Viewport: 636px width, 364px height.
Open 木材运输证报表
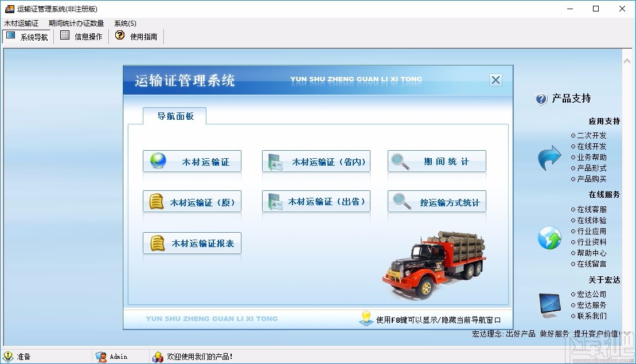pyautogui.click(x=192, y=242)
